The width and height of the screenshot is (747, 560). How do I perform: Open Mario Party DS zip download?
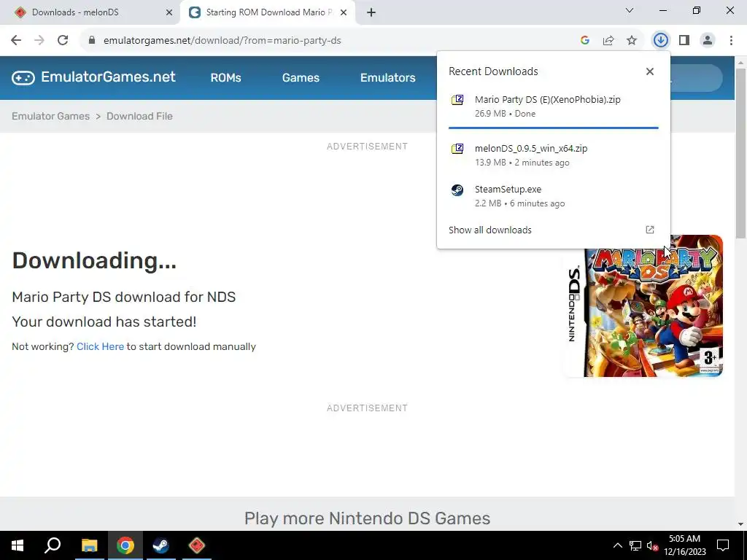tap(553, 106)
